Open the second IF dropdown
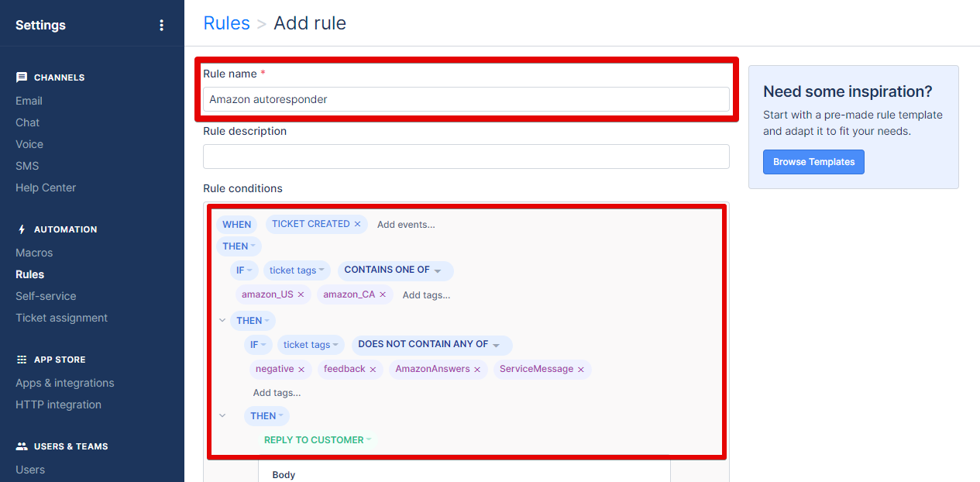This screenshot has height=482, width=980. pyautogui.click(x=259, y=345)
